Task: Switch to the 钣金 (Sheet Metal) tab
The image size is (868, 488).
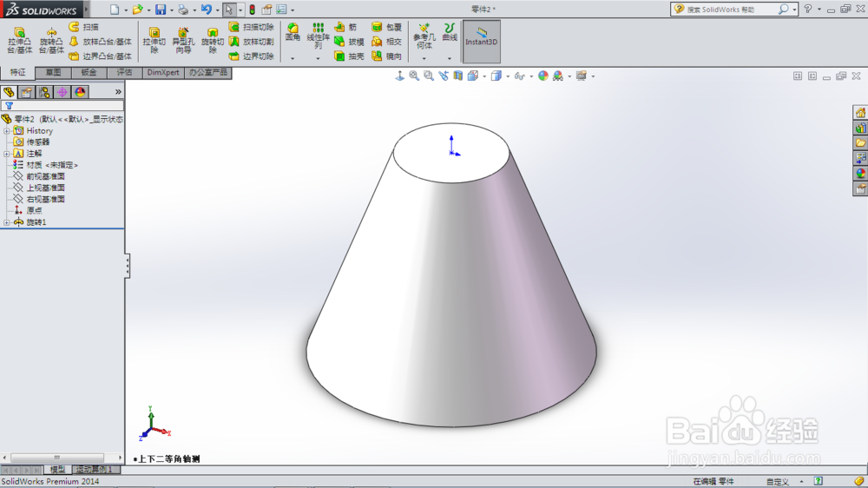Action: [89, 73]
